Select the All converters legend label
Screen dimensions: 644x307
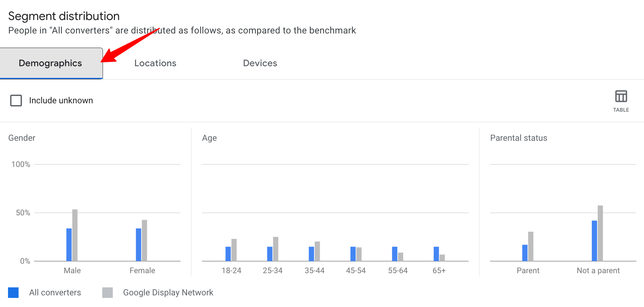point(55,292)
